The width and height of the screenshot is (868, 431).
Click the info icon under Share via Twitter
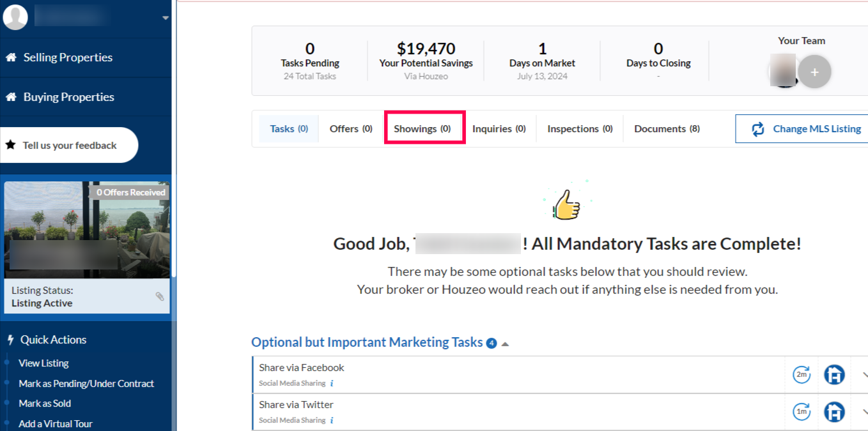coord(332,420)
